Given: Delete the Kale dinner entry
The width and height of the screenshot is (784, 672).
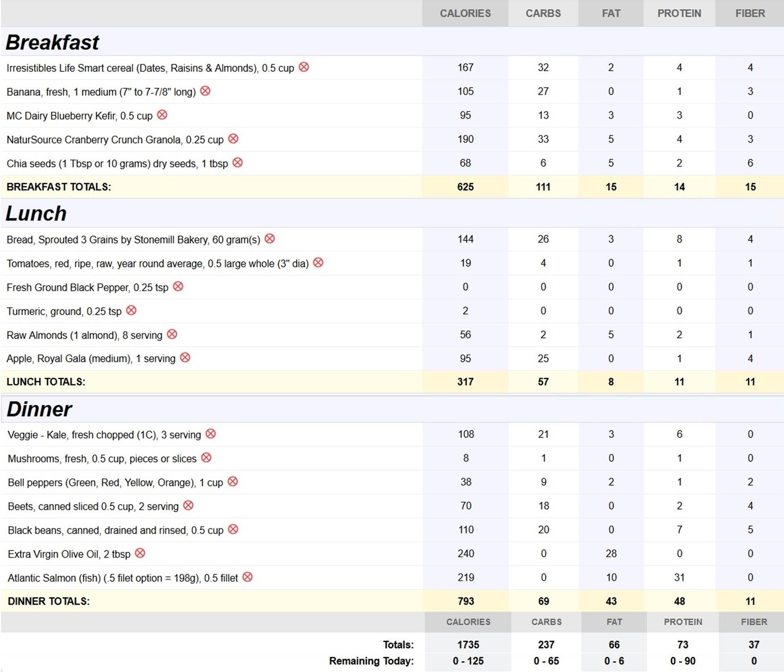Looking at the screenshot, I should [210, 434].
